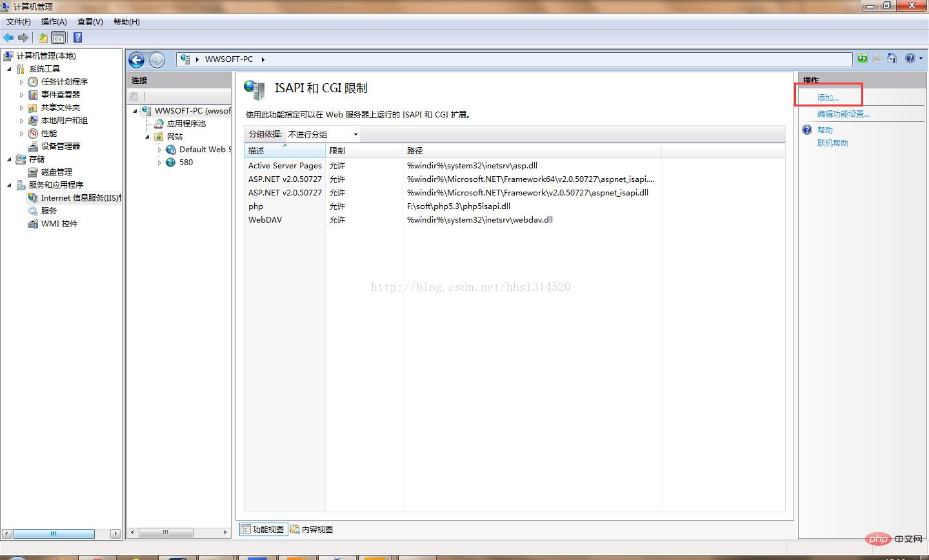This screenshot has width=929, height=560.
Task: Click the 580 site globe icon
Action: pyautogui.click(x=171, y=163)
